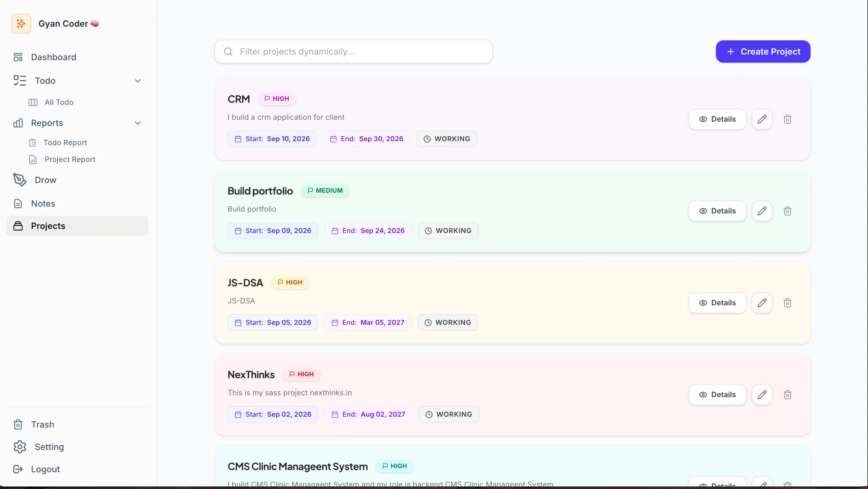868x489 pixels.
Task: Open All Todo in sidebar
Action: click(59, 102)
